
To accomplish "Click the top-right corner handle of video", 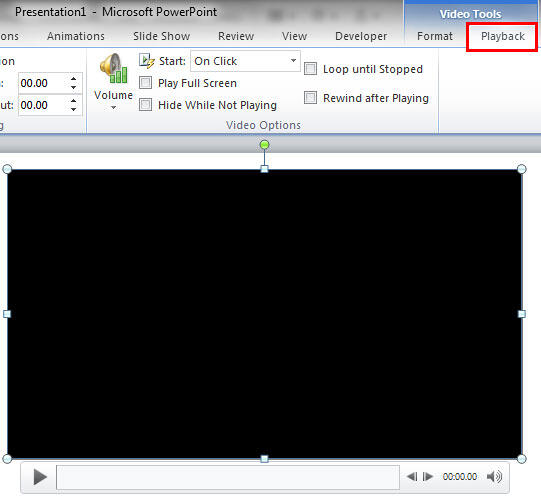I will click(522, 169).
